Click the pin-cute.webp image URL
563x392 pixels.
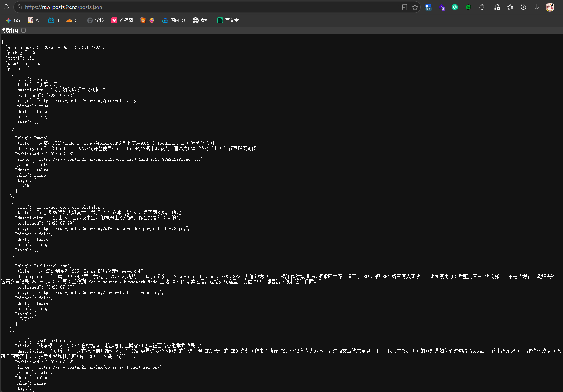[87, 101]
